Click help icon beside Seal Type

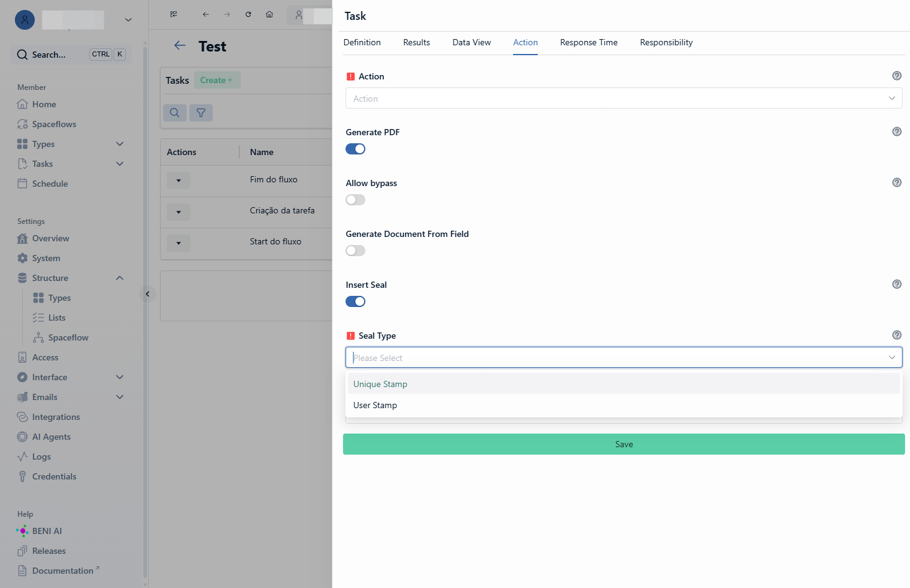tap(897, 335)
